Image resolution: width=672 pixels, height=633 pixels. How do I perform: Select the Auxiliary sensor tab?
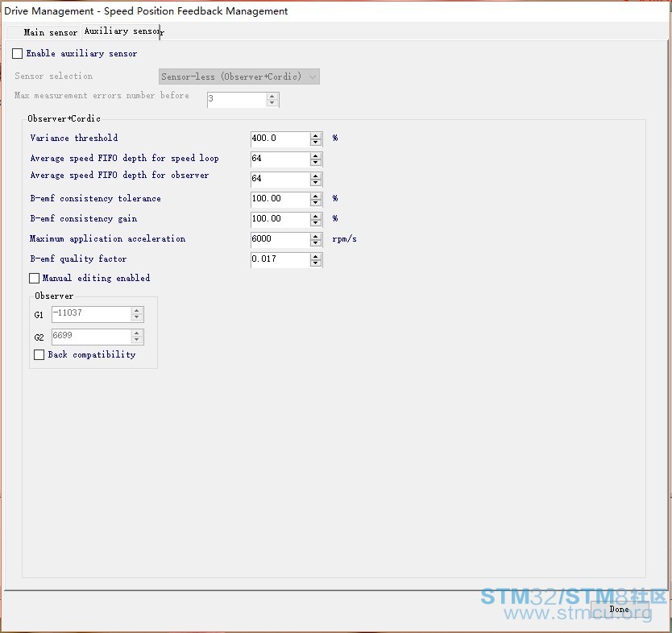(x=122, y=31)
